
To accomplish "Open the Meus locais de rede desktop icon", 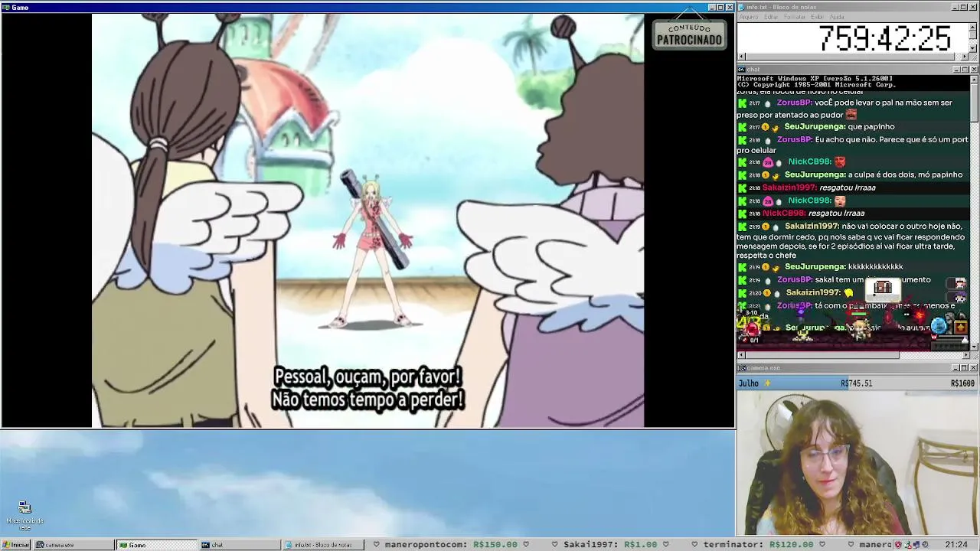I will [24, 515].
